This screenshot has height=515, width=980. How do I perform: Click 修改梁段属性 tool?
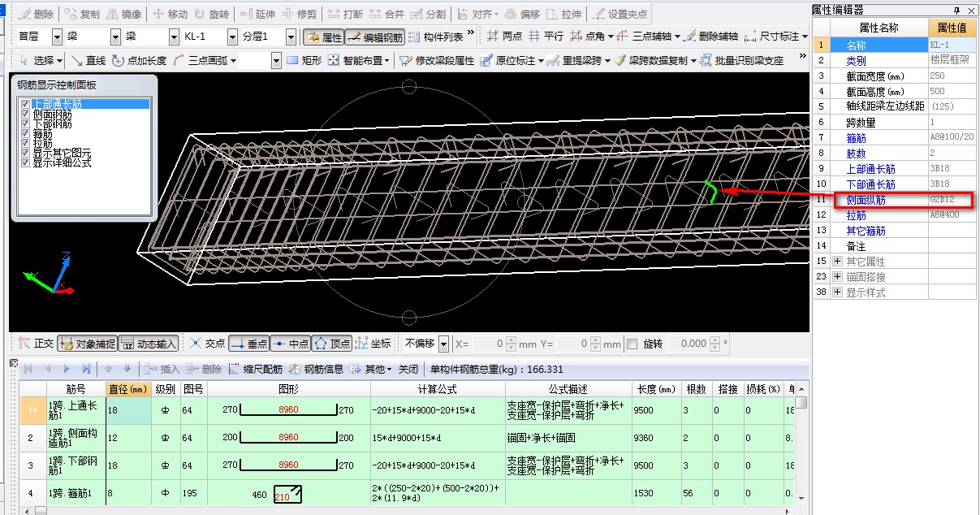[436, 60]
